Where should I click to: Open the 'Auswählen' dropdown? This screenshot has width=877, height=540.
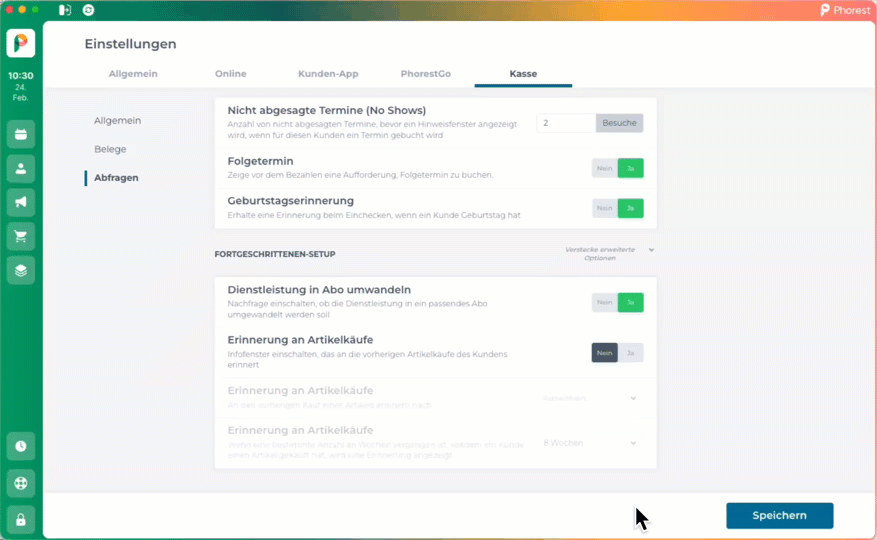pyautogui.click(x=589, y=398)
